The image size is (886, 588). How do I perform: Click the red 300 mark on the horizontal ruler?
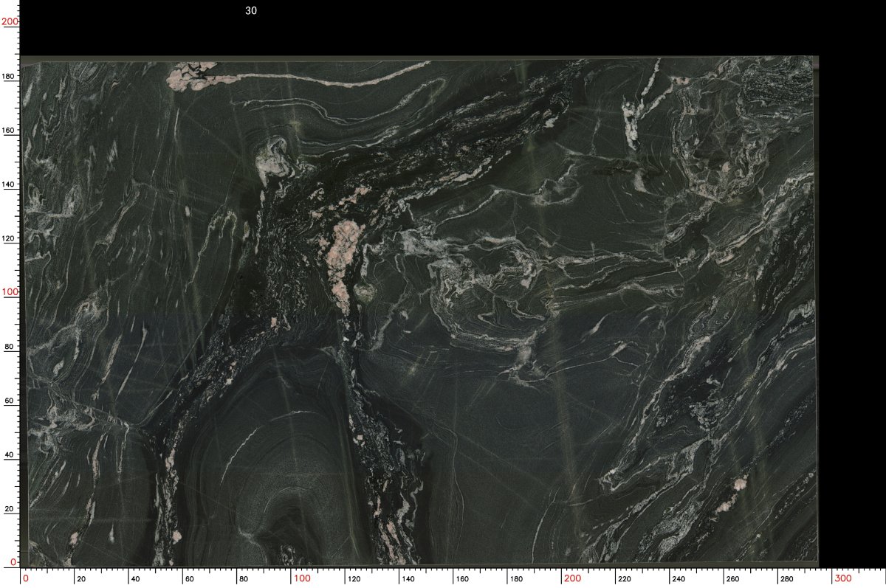[842, 577]
